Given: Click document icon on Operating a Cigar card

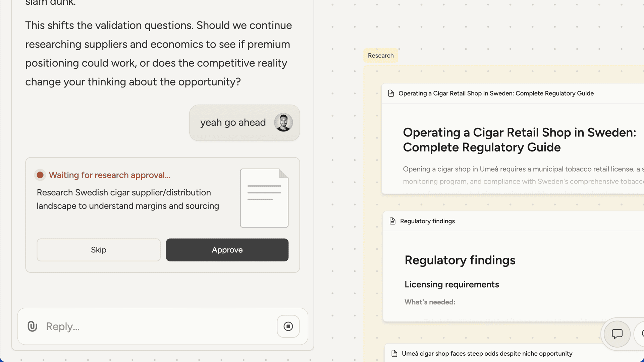Looking at the screenshot, I should click(x=391, y=93).
